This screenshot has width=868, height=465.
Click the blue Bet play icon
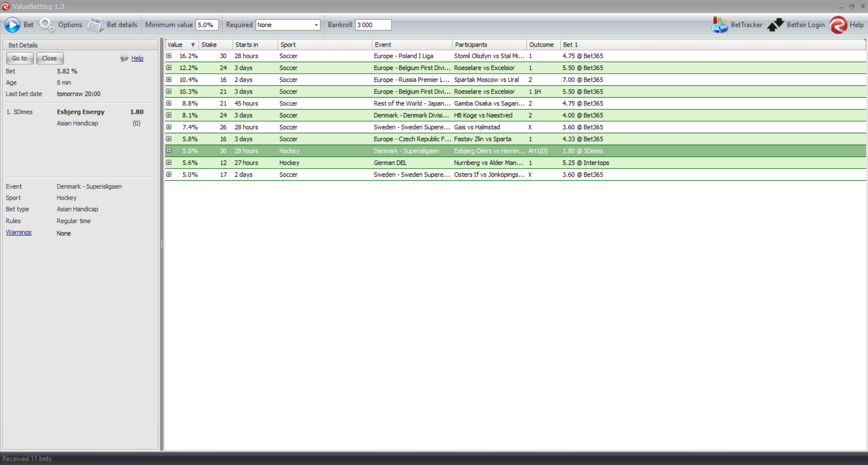12,25
